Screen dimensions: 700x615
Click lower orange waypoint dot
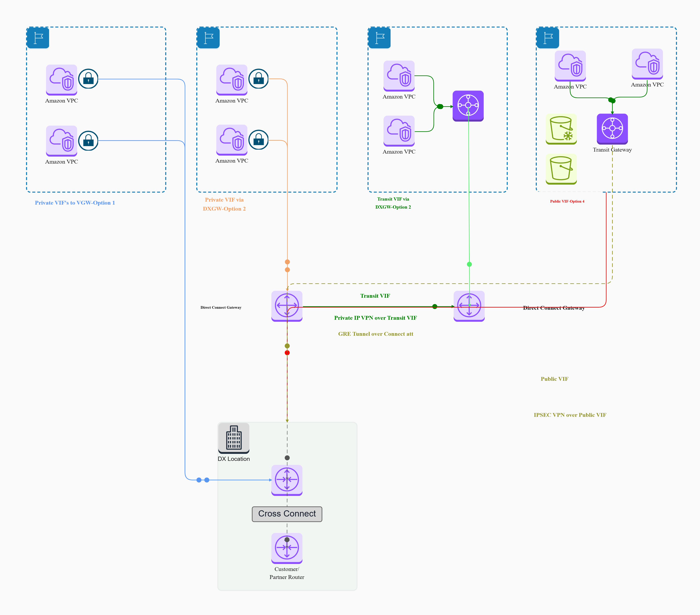pyautogui.click(x=287, y=270)
